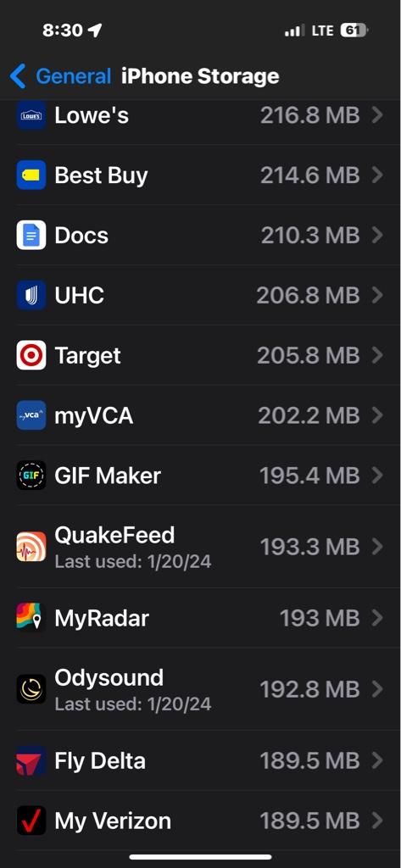Select the 195.4 MB size label
The image size is (401, 868).
point(309,476)
